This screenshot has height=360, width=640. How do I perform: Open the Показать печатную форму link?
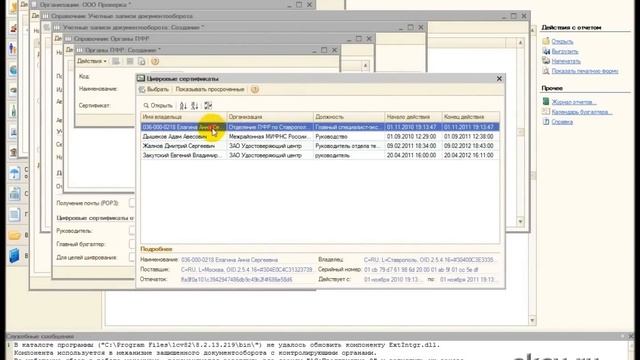click(x=584, y=71)
